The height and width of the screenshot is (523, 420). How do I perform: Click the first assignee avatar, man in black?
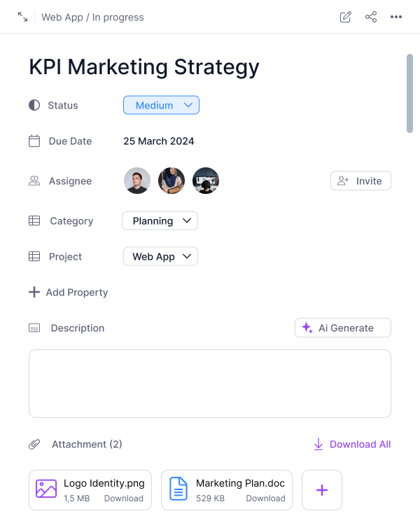coord(137,181)
